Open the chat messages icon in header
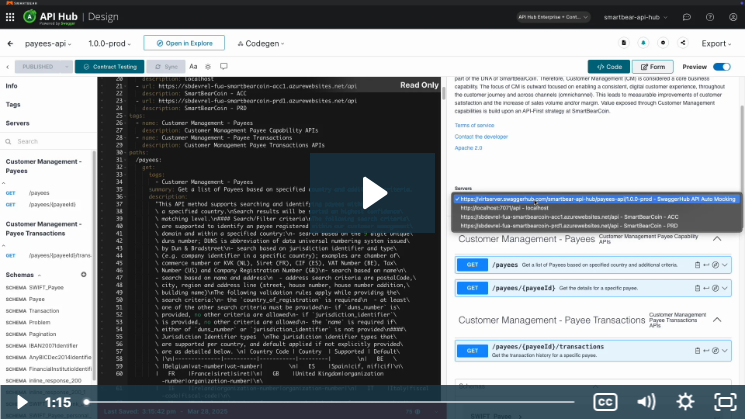The image size is (746, 419). [687, 17]
